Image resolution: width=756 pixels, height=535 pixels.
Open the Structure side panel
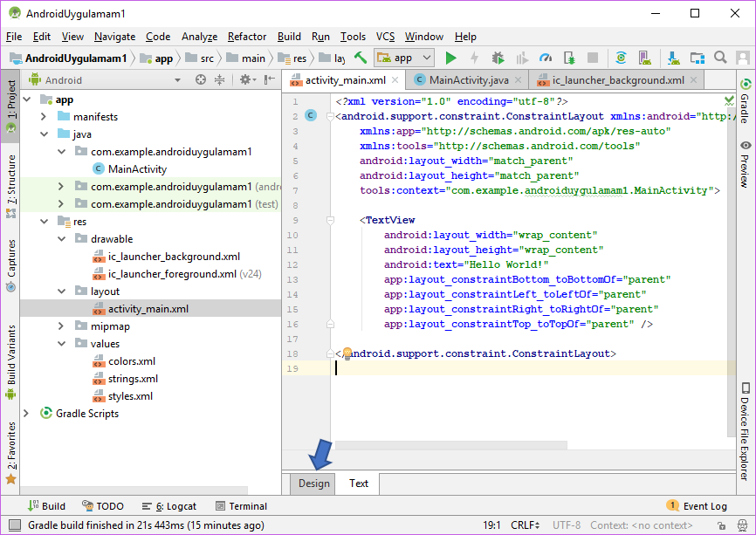click(10, 186)
